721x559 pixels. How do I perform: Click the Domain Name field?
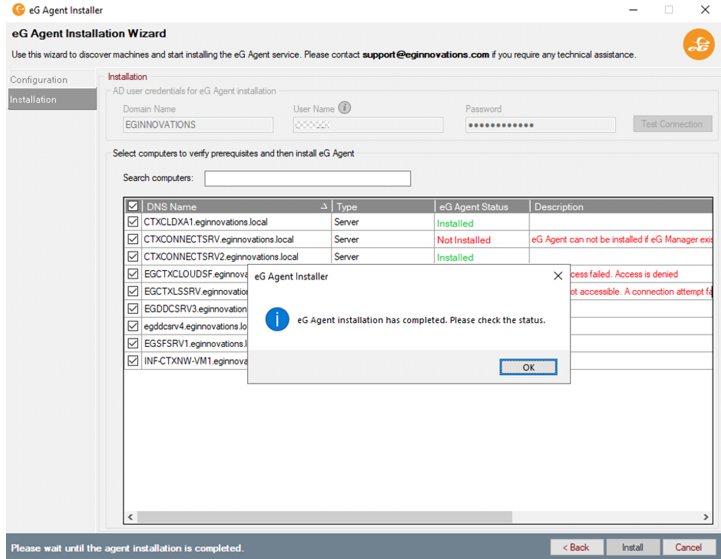(x=198, y=125)
